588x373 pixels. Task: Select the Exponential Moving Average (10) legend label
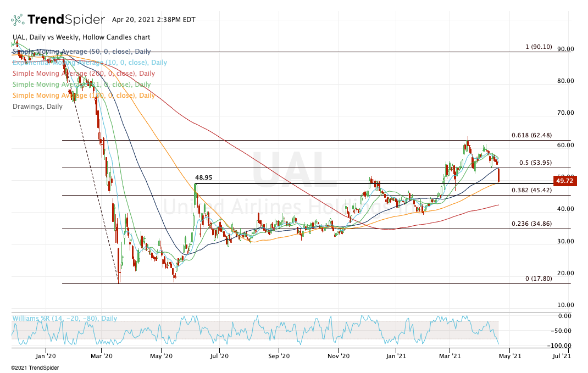pos(90,63)
